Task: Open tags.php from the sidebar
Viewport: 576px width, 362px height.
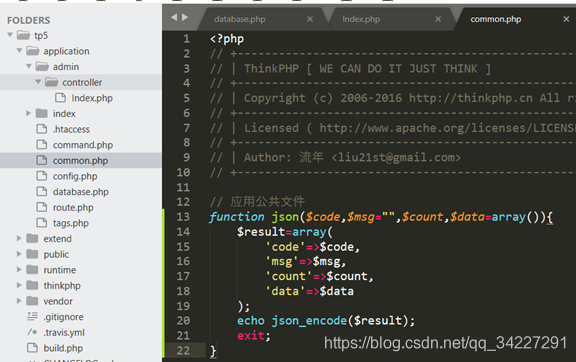Action: 71,223
